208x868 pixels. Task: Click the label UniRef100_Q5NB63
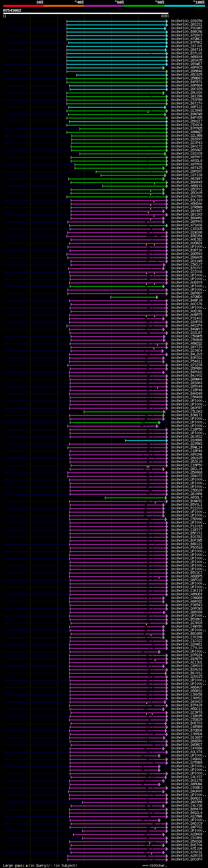(x=187, y=78)
